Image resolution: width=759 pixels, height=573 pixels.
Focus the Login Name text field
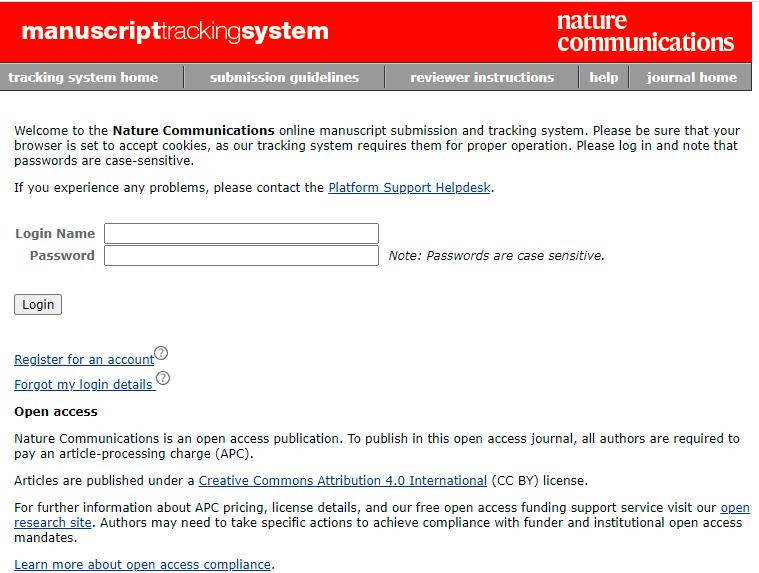pos(241,234)
